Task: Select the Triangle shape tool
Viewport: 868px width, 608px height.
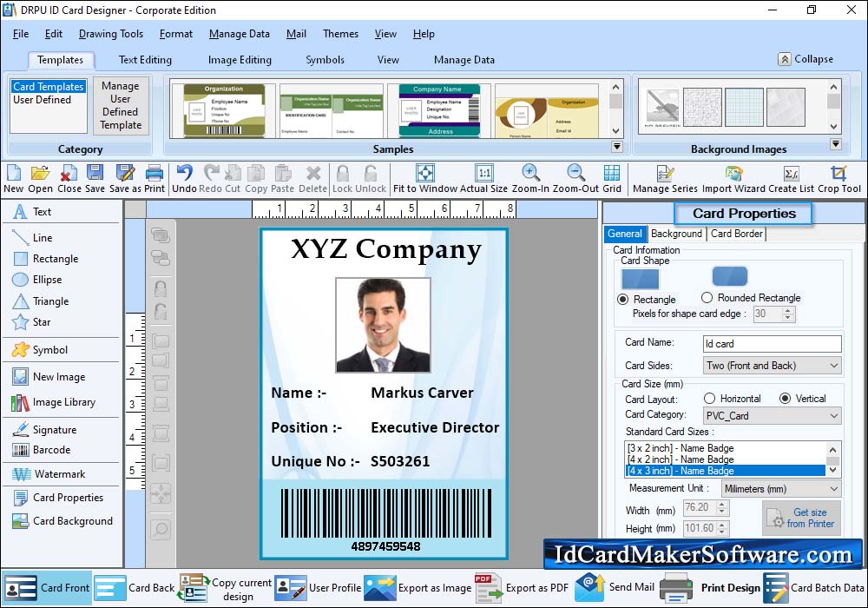Action: pyautogui.click(x=41, y=301)
